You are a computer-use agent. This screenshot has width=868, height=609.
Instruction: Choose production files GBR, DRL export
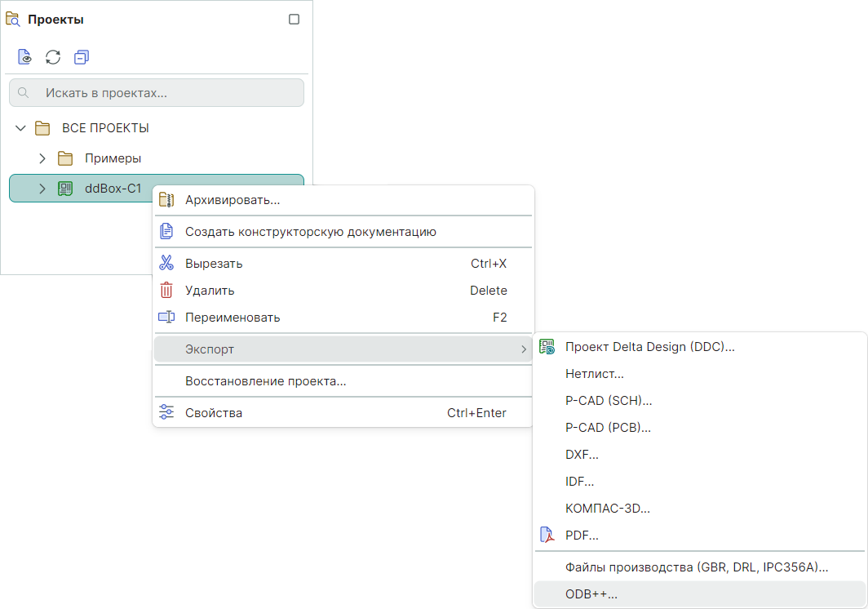[696, 567]
